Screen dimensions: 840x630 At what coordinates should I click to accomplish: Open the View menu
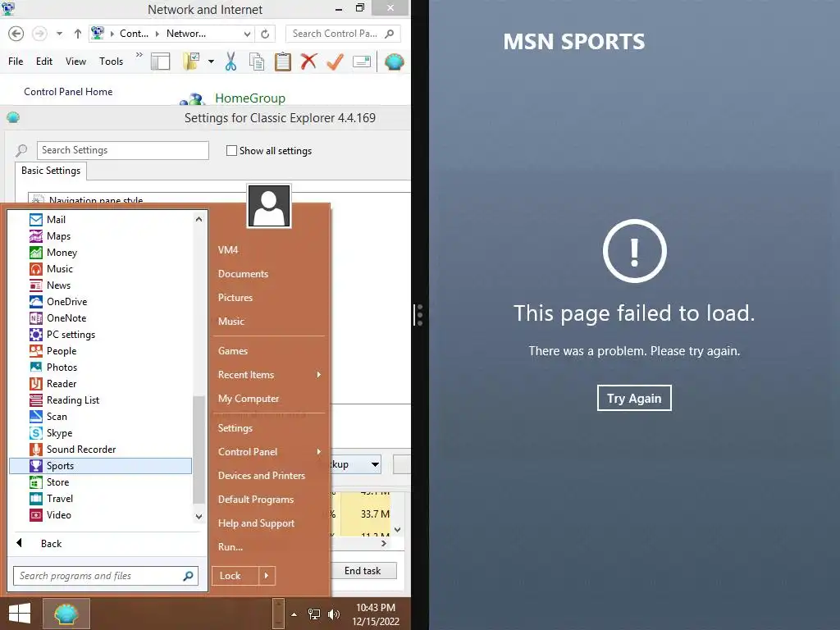tap(75, 61)
